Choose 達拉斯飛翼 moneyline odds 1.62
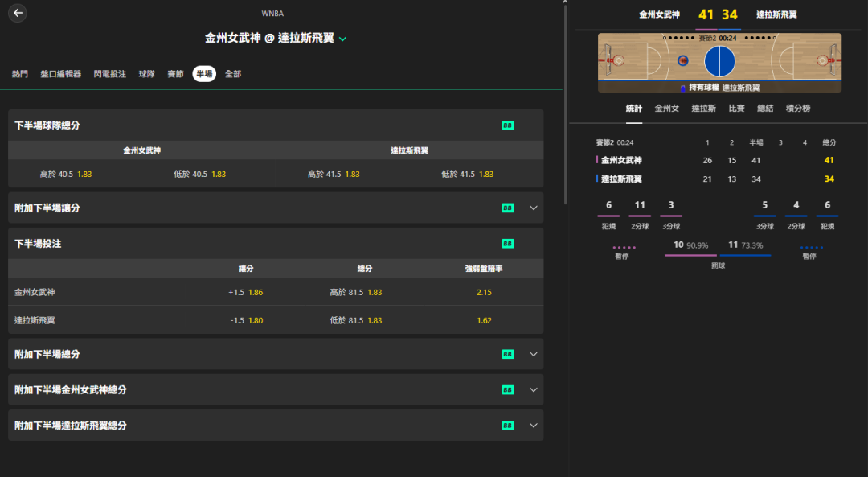 click(484, 320)
